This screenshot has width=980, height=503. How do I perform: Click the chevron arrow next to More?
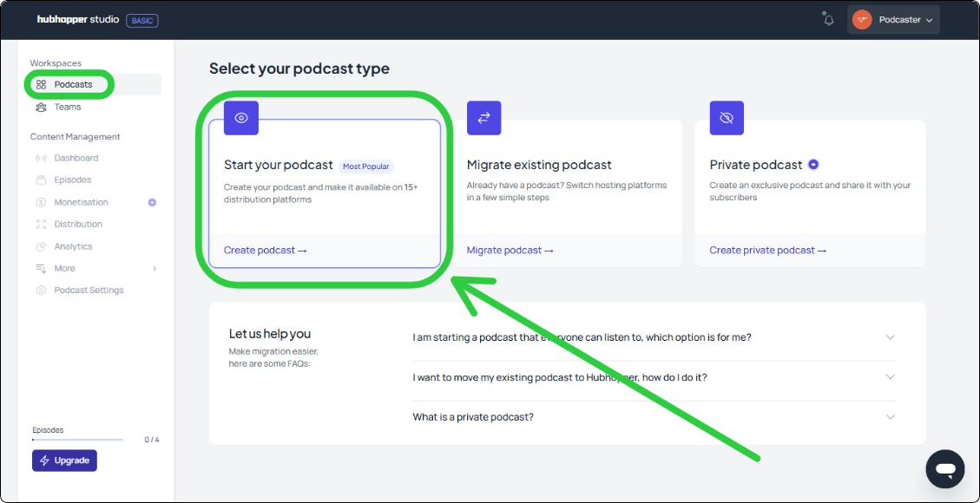point(155,268)
